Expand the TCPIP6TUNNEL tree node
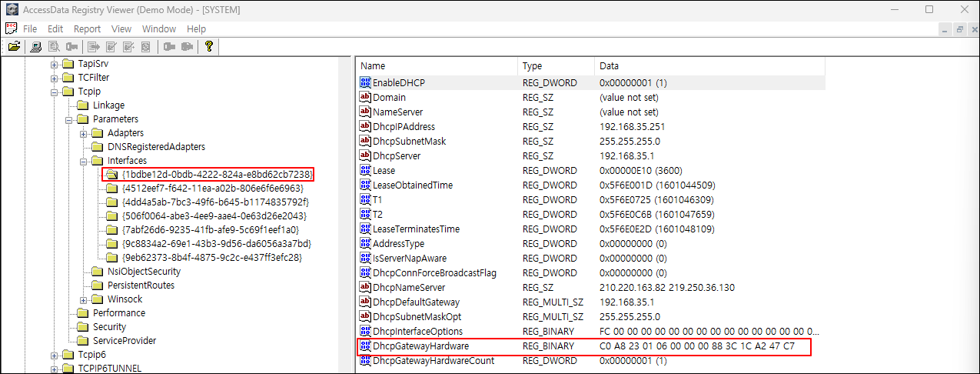Screen dimensions: 980x374 pyautogui.click(x=55, y=369)
